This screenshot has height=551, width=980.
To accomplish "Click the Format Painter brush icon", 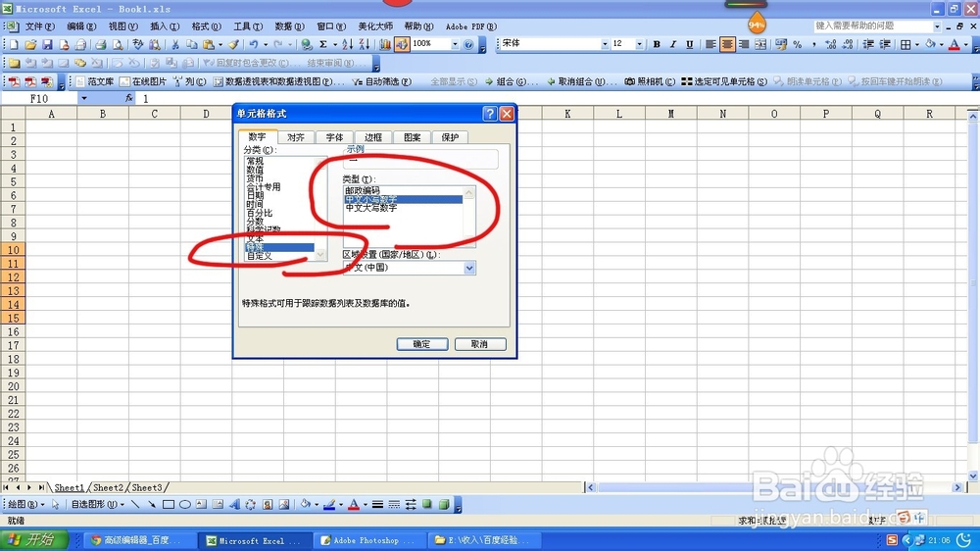I will pos(233,44).
